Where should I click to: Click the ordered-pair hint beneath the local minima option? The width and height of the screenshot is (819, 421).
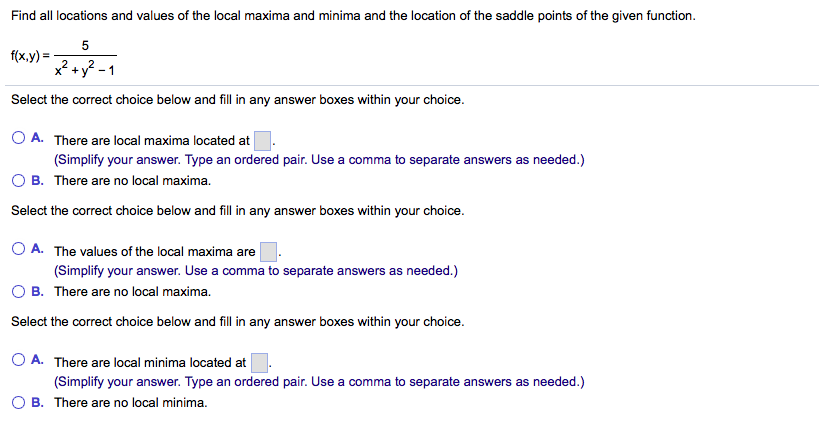pos(319,382)
